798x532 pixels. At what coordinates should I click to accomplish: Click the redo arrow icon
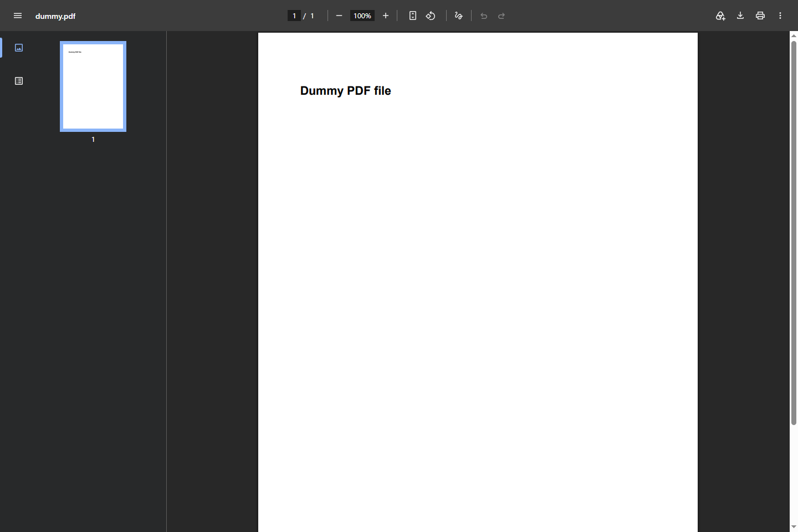pyautogui.click(x=502, y=16)
